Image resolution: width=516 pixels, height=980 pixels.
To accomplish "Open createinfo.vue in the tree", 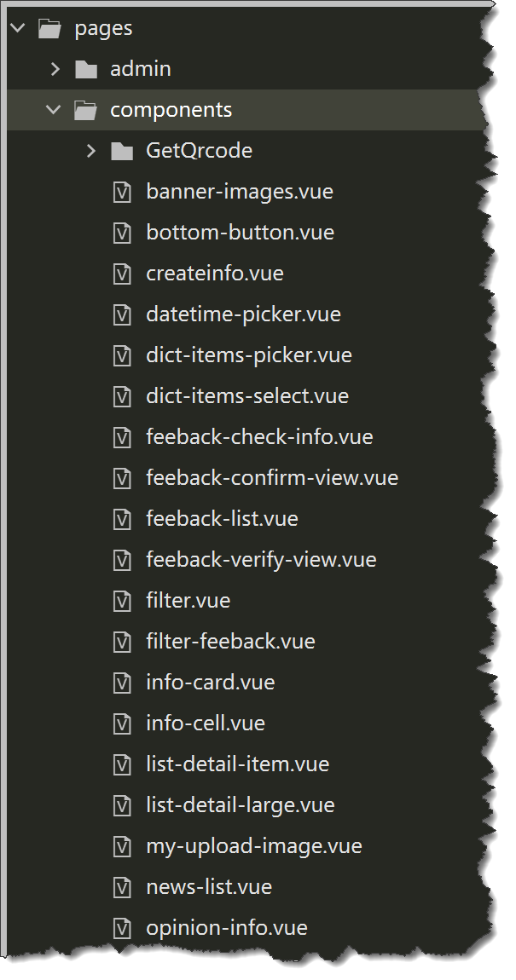I will point(215,274).
